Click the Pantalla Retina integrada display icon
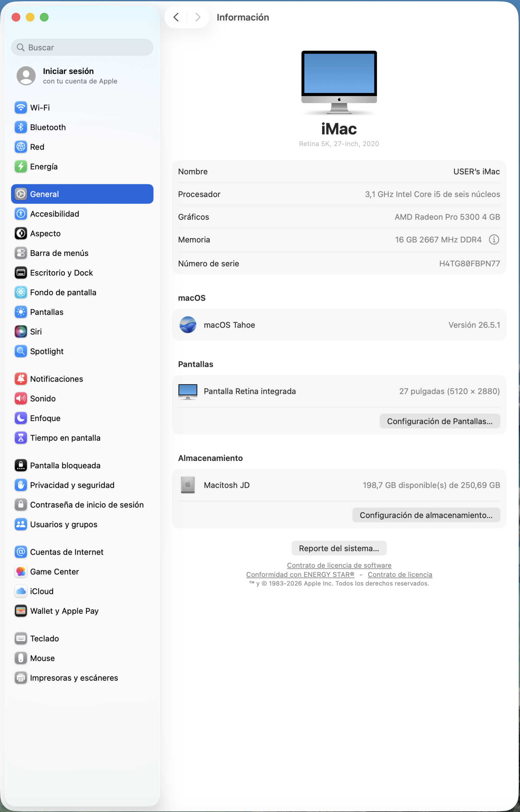The width and height of the screenshot is (520, 812). 188,391
